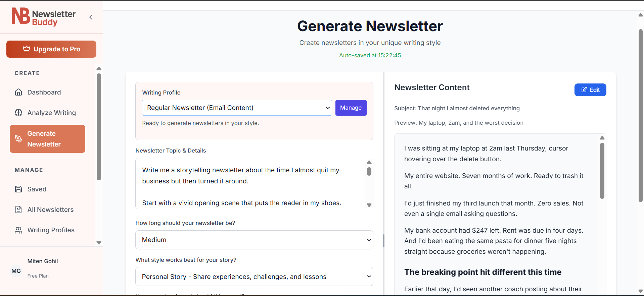Open the Writing Profile dropdown
644x296 pixels.
237,108
